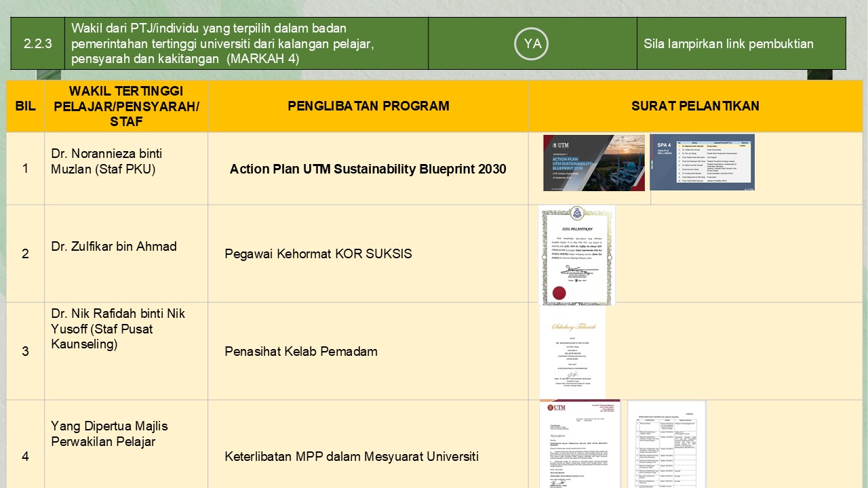This screenshot has height=488, width=868.
Task: Select the BIL column header
Action: pos(25,106)
